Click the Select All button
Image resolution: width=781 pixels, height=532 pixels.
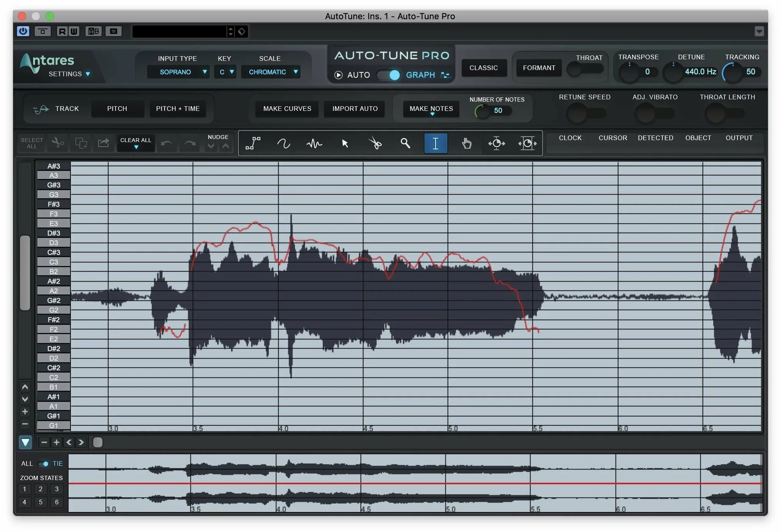pyautogui.click(x=32, y=143)
